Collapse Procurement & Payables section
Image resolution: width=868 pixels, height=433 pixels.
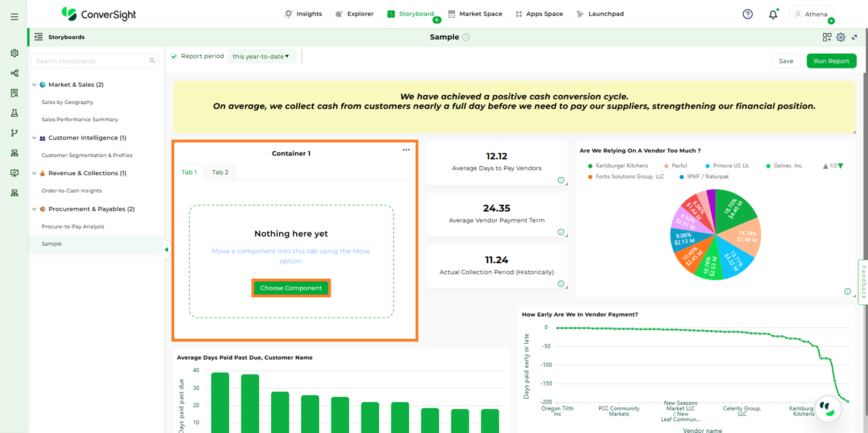pos(34,209)
